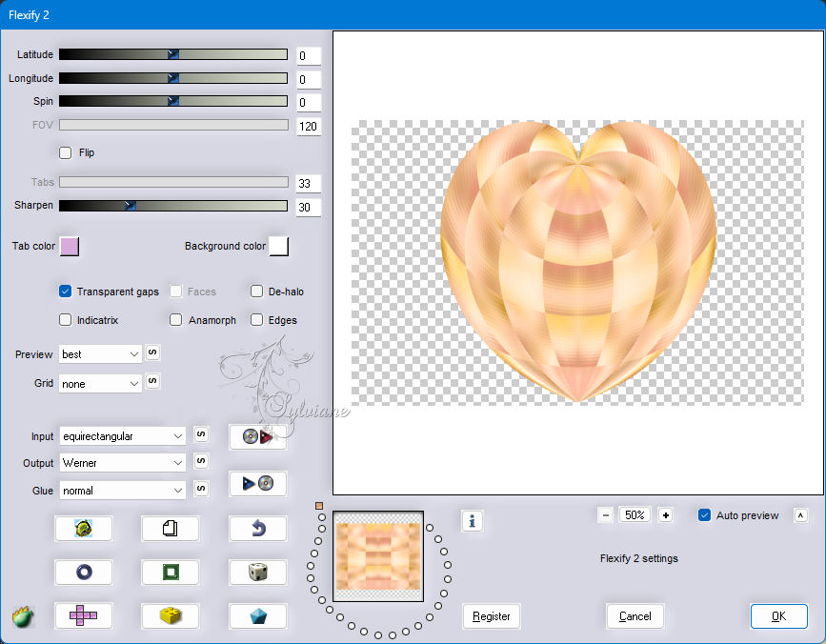826x644 pixels.
Task: Open the Preview quality dropdown
Action: coord(101,354)
